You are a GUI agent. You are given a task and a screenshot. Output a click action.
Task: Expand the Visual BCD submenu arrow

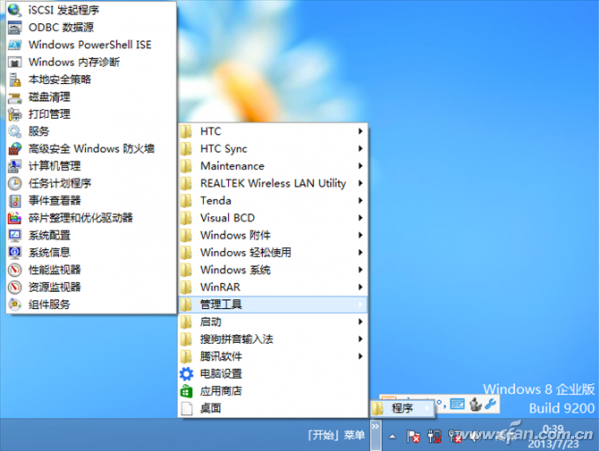360,218
